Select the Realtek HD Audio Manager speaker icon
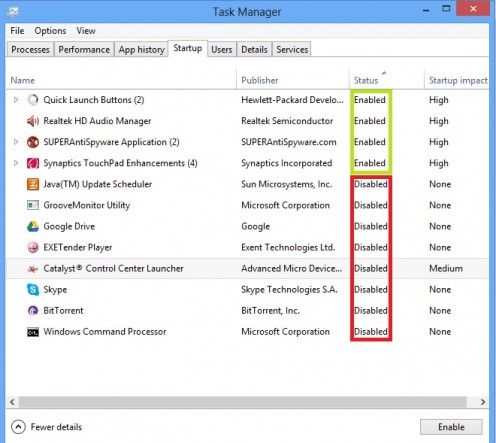496x443 pixels. [33, 121]
